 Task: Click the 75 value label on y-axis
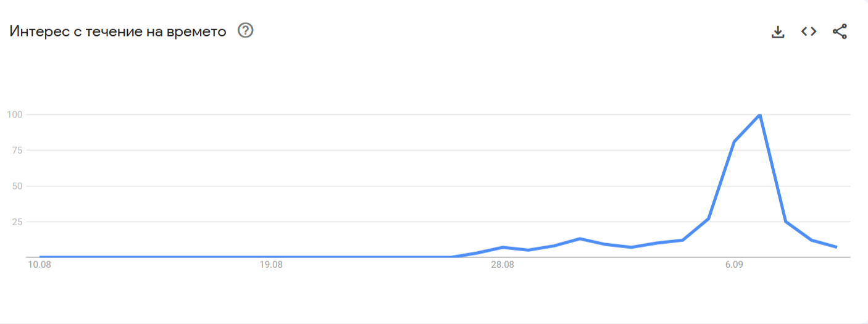click(x=17, y=150)
